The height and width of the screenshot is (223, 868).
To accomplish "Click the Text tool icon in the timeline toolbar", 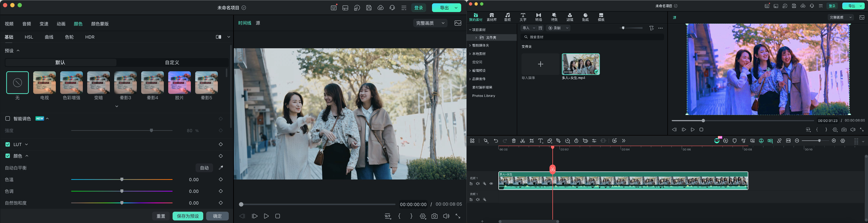I will point(541,141).
